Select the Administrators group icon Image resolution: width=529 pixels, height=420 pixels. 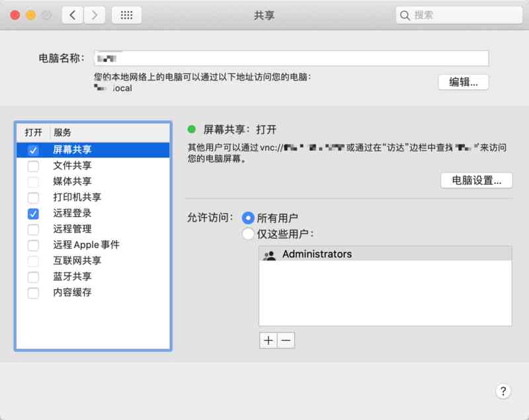click(269, 255)
